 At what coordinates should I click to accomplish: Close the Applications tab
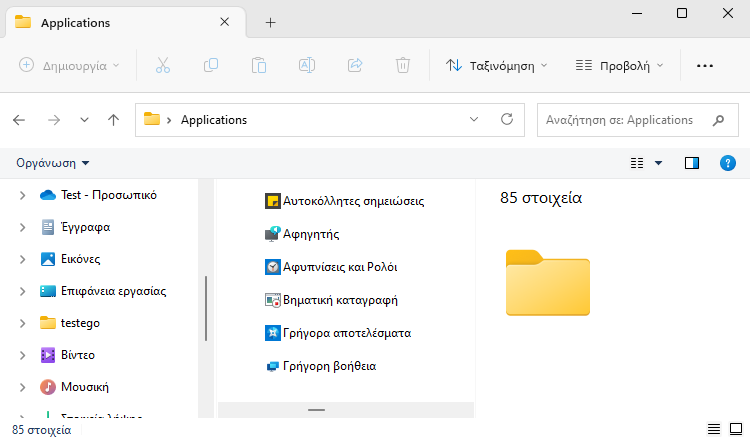pyautogui.click(x=224, y=22)
